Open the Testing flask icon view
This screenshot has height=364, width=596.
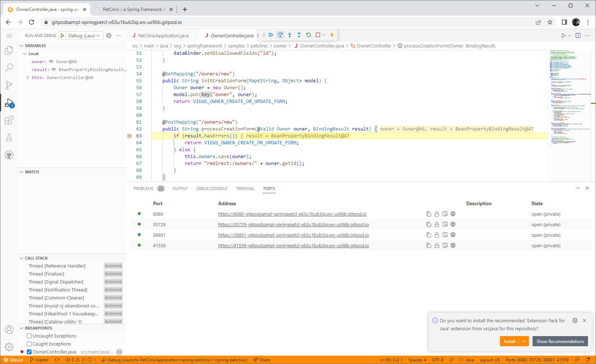click(9, 137)
